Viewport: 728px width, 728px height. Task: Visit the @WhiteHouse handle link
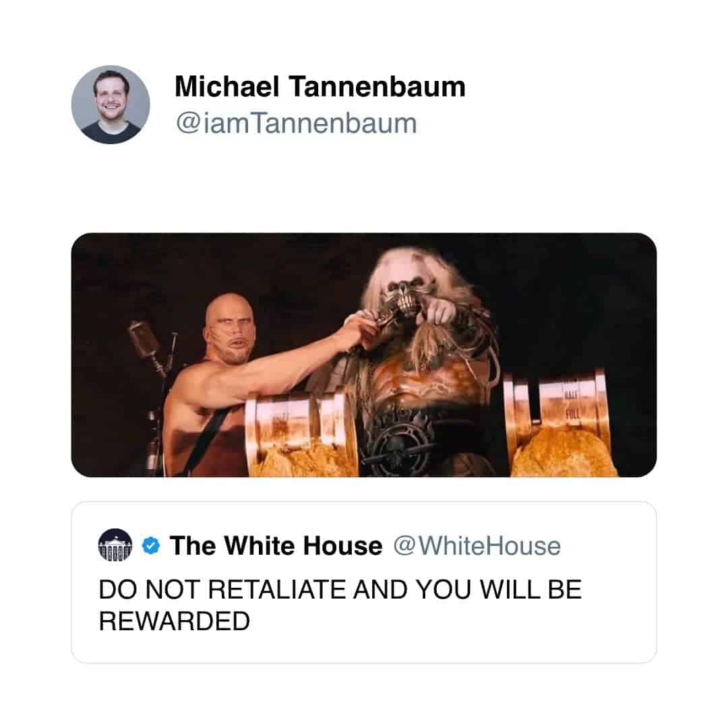point(477,546)
